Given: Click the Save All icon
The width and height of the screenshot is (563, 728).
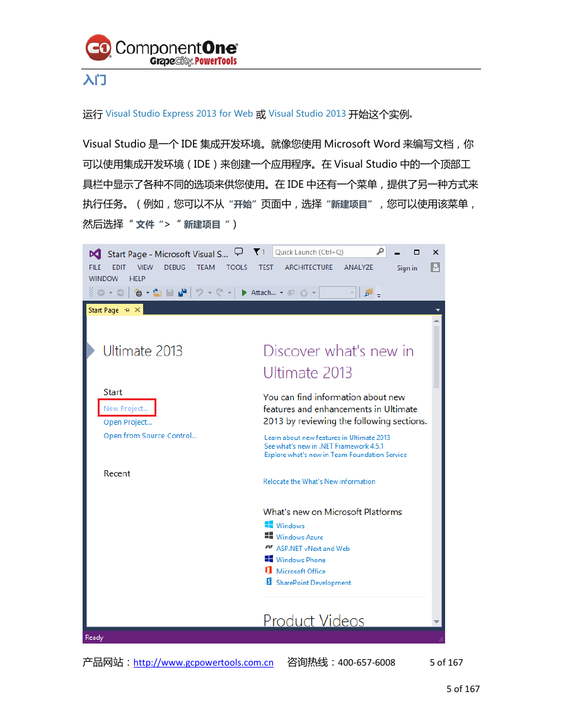Looking at the screenshot, I should pos(183,292).
